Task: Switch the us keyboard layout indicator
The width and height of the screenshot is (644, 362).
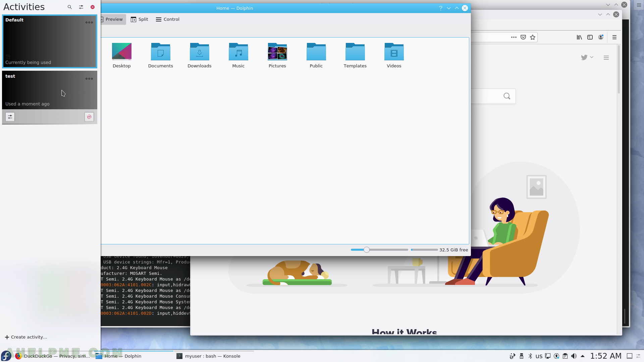Action: (539, 356)
